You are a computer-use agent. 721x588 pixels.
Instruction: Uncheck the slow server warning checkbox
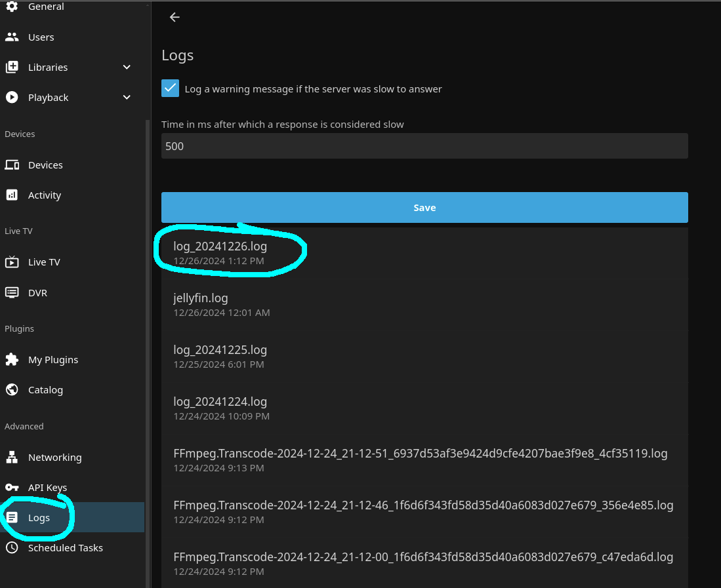click(x=171, y=88)
